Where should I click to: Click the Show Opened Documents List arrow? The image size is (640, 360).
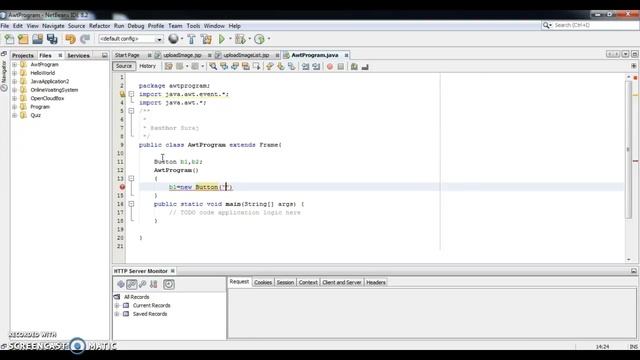[x=625, y=54]
